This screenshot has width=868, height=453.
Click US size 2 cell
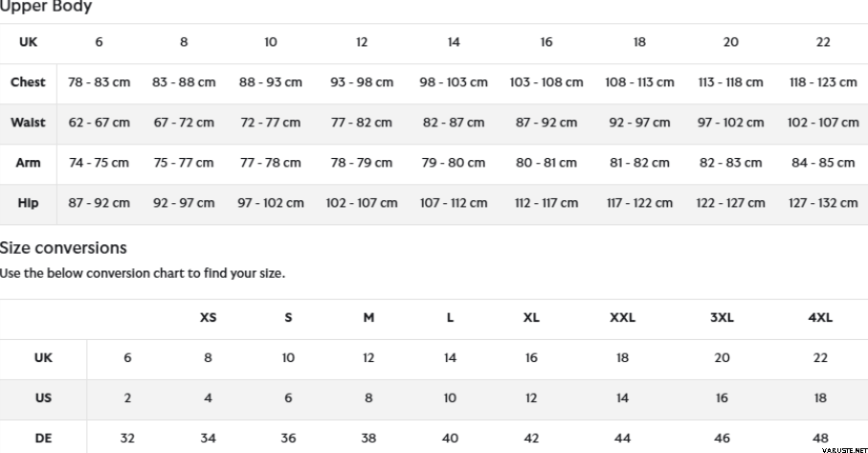pos(127,397)
